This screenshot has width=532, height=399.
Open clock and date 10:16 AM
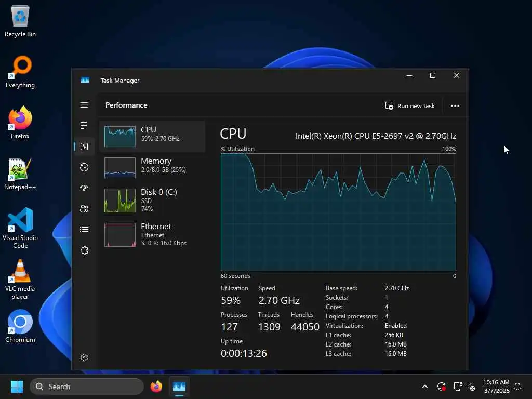496,387
